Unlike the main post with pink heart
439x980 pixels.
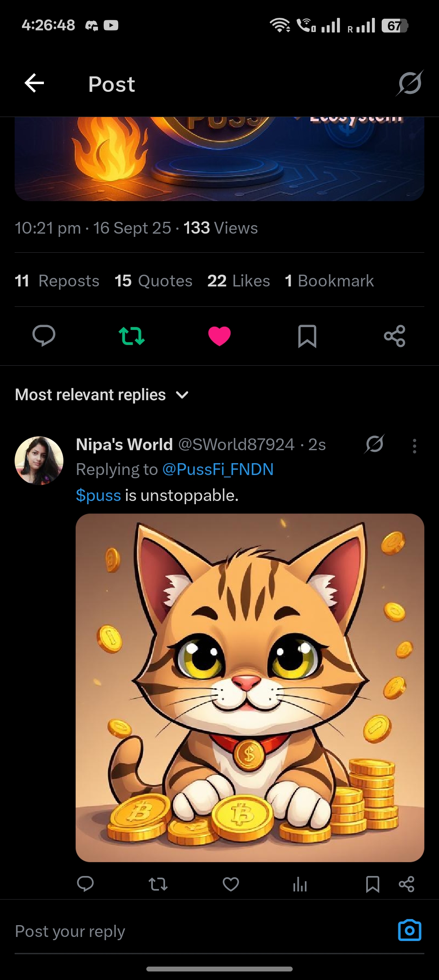coord(219,336)
